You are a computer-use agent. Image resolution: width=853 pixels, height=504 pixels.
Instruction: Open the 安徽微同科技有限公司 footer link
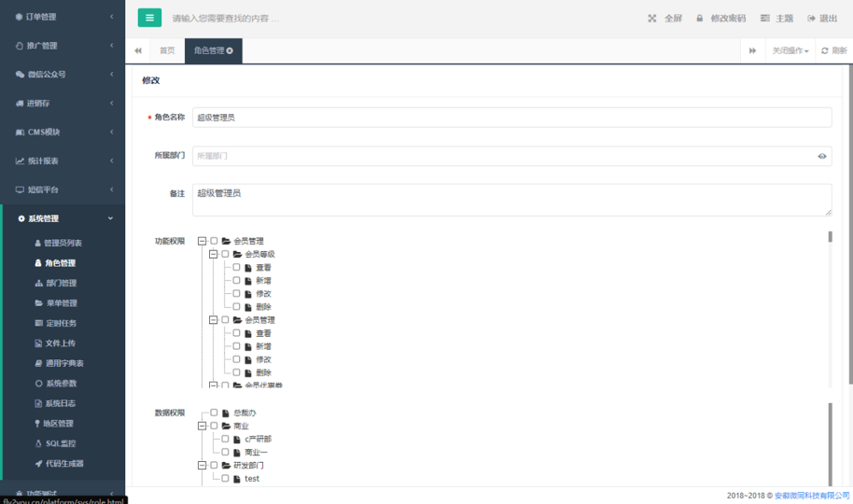(x=812, y=496)
